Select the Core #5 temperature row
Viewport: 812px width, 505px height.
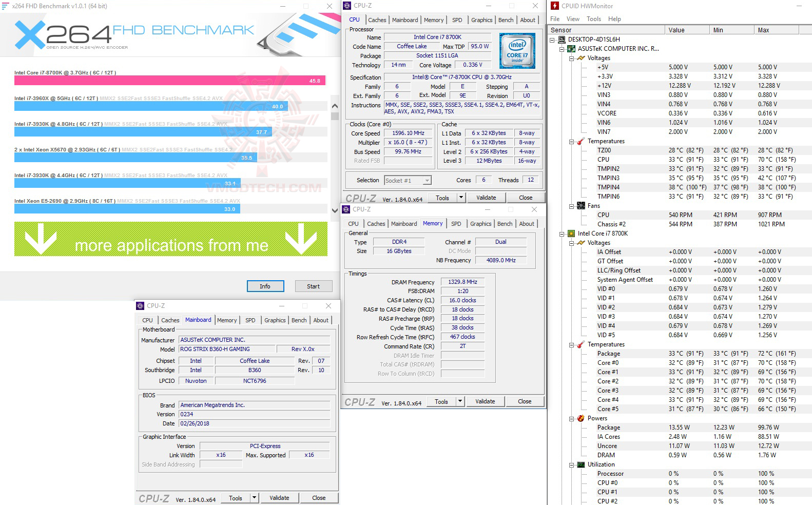[x=680, y=409]
